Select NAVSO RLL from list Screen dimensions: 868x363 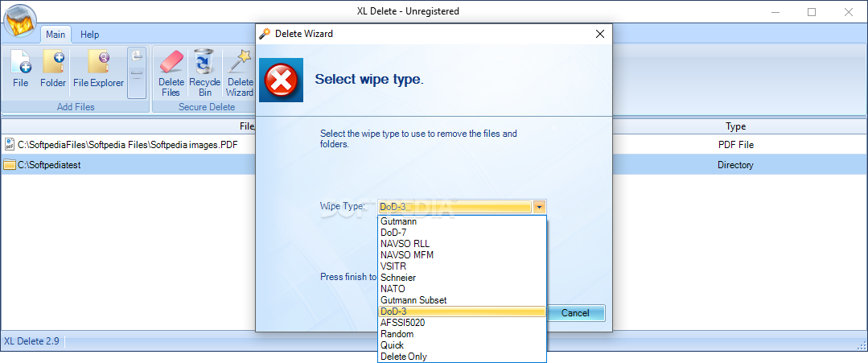pyautogui.click(x=463, y=244)
